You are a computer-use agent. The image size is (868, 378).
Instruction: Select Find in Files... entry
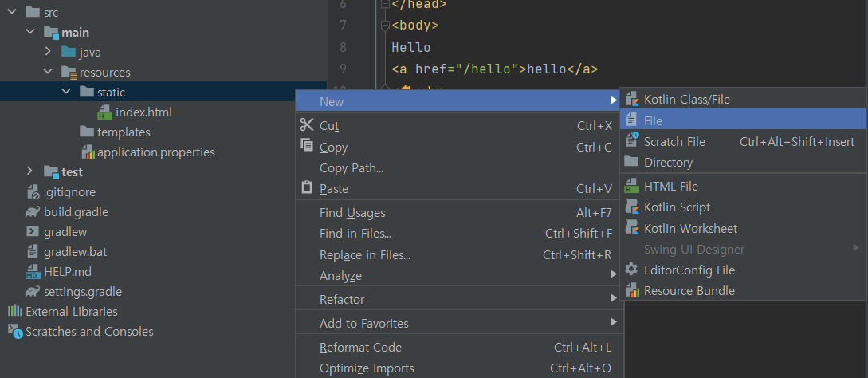point(458,234)
